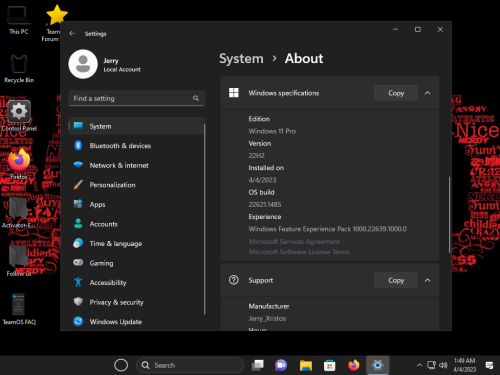Image resolution: width=500 pixels, height=375 pixels.
Task: Copy the Windows specifications
Action: [396, 93]
